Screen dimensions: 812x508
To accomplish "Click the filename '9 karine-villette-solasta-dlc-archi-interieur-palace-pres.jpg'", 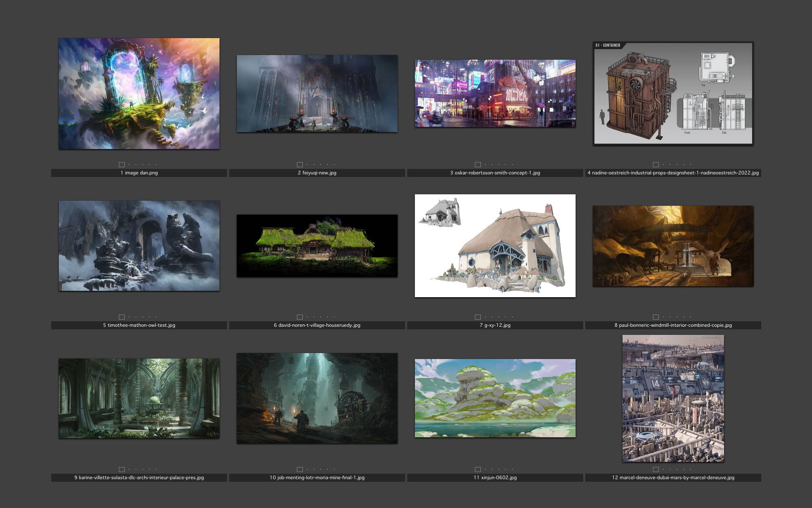I will 139,478.
